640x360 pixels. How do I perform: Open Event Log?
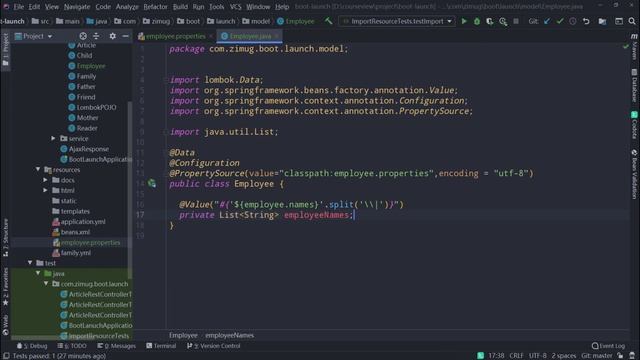click(x=608, y=346)
